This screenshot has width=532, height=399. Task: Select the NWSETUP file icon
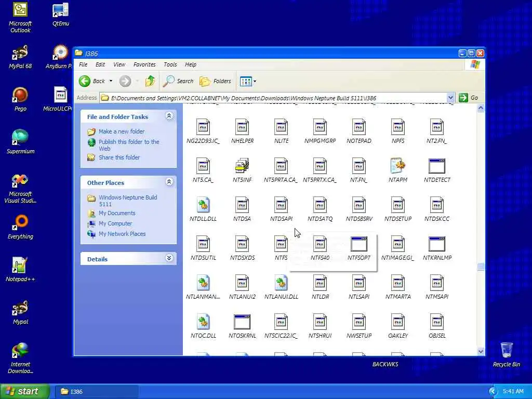358,322
